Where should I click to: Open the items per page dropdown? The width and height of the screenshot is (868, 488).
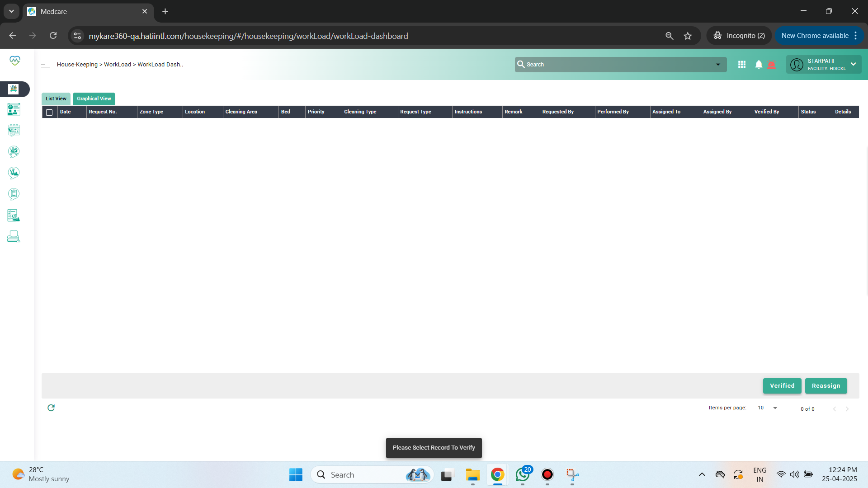point(768,408)
